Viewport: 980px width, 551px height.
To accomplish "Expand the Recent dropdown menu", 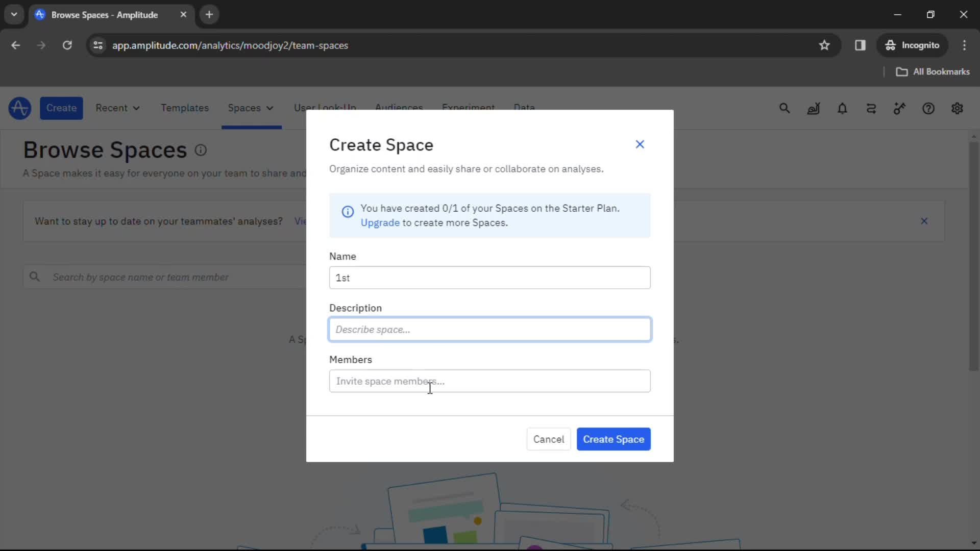I will 117,108.
